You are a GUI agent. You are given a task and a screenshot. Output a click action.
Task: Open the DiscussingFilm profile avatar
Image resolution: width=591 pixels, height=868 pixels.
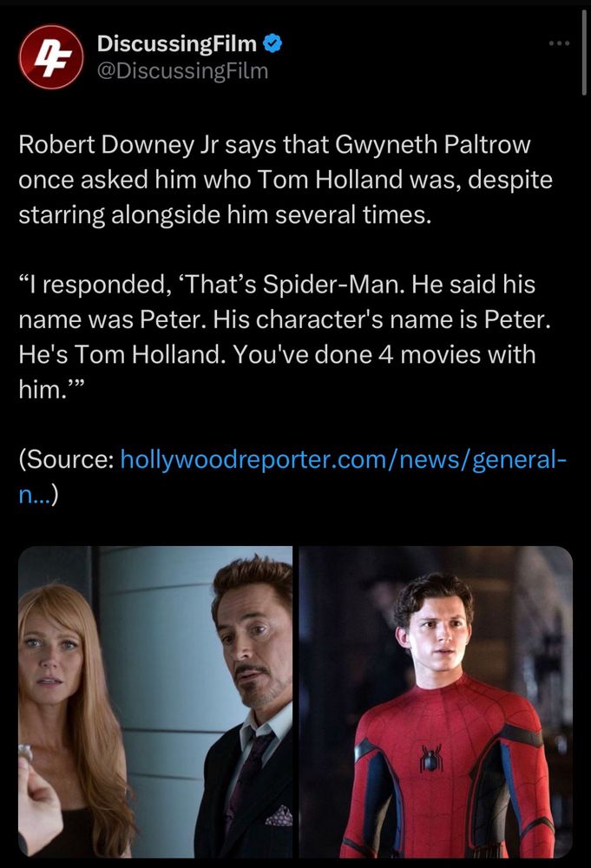[51, 57]
